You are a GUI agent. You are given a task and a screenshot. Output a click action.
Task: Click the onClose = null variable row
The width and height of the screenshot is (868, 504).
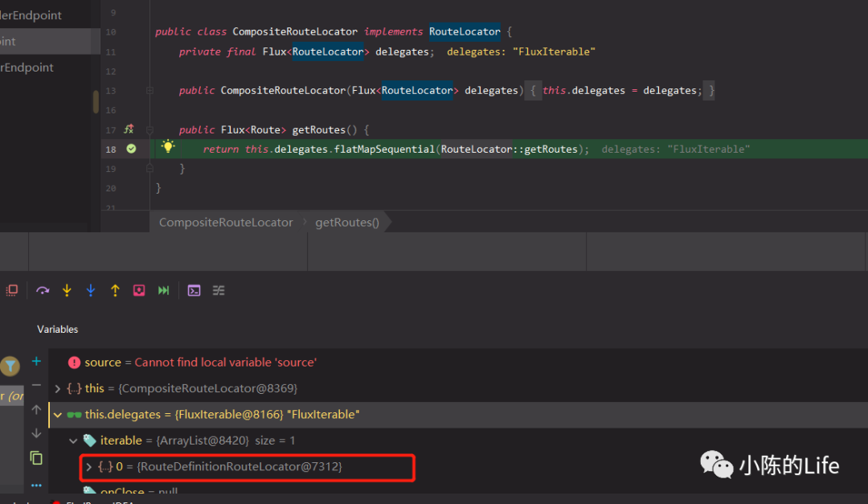pos(458,490)
